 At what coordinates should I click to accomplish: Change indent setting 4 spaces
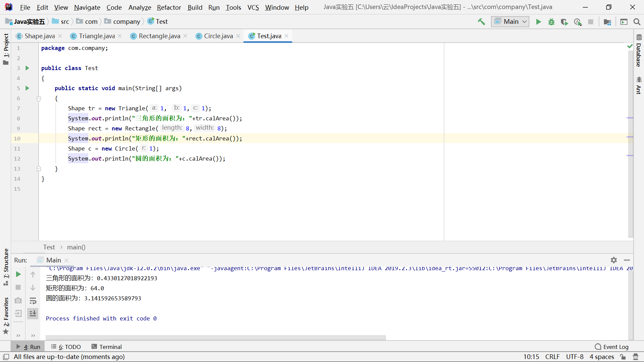point(602,357)
